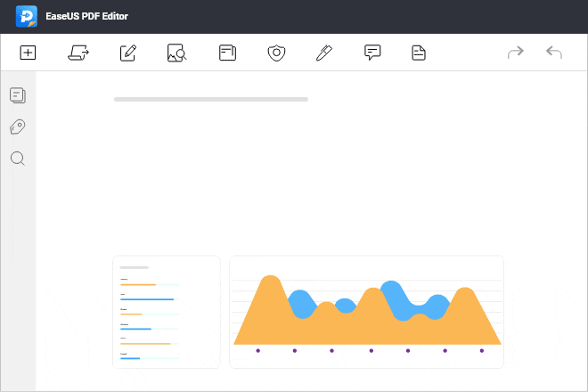Select the Edit pencil-on-page tool

[127, 53]
